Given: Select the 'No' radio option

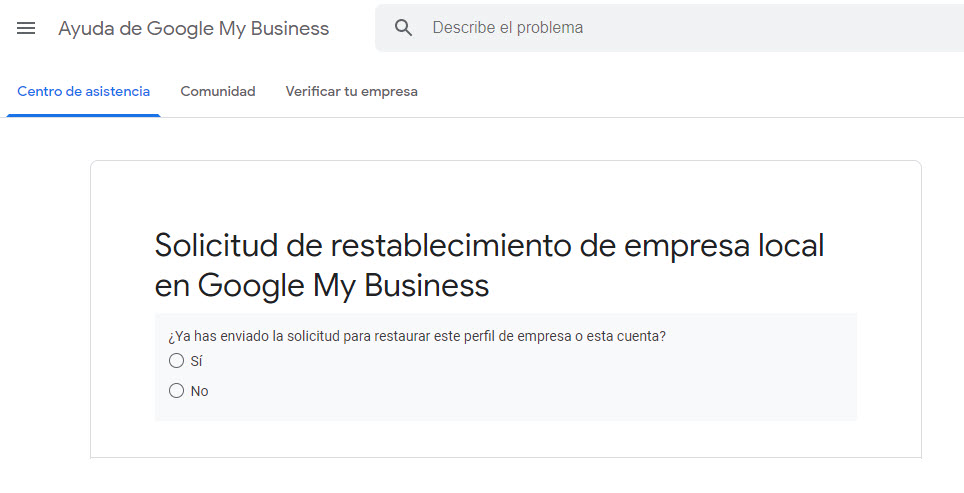Looking at the screenshot, I should (x=176, y=390).
